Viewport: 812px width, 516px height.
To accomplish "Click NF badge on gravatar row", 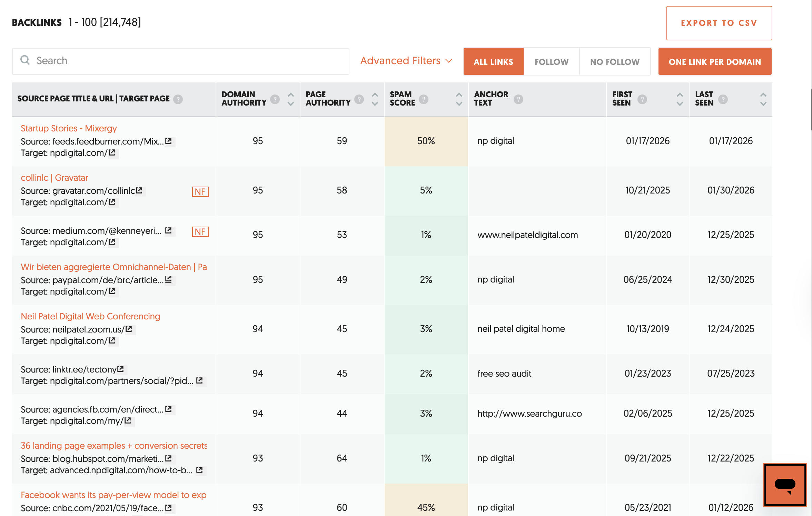I will [x=200, y=192].
